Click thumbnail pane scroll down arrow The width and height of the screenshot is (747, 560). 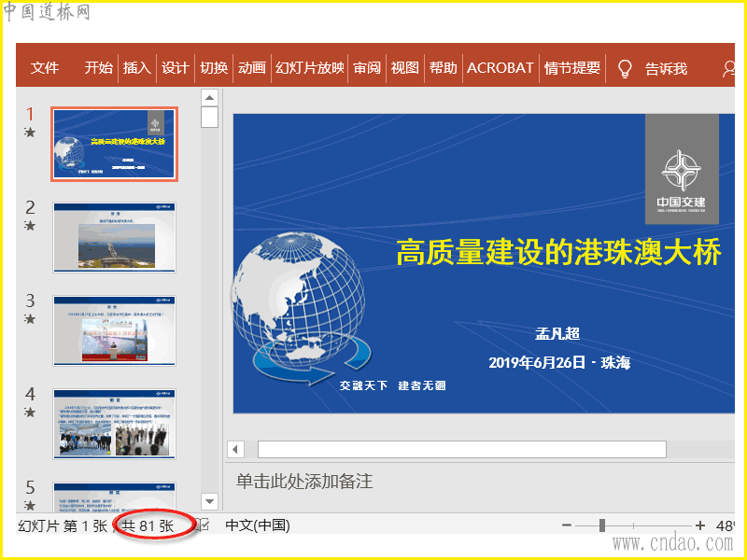click(209, 501)
